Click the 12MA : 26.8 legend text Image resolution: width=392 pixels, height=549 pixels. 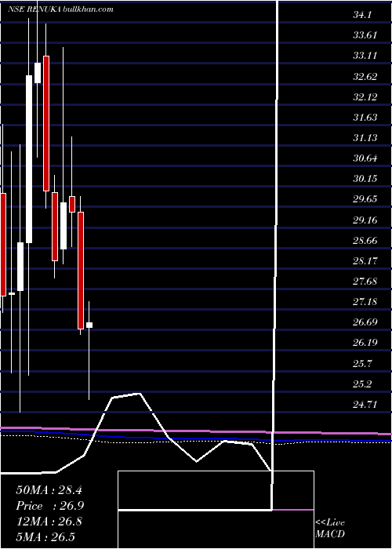pos(49,522)
